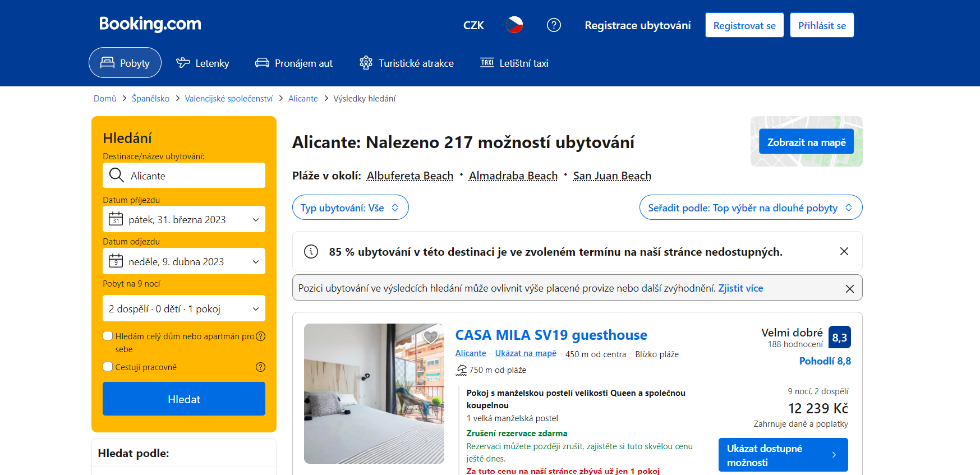Click the 'Velmi dobré' review label
The height and width of the screenshot is (475, 980).
click(792, 333)
